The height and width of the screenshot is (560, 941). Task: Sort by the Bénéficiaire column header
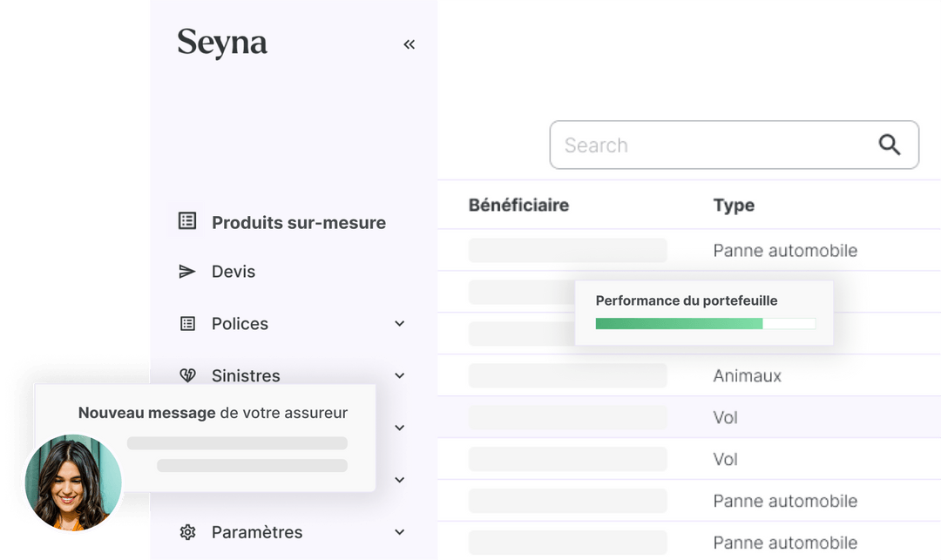518,205
